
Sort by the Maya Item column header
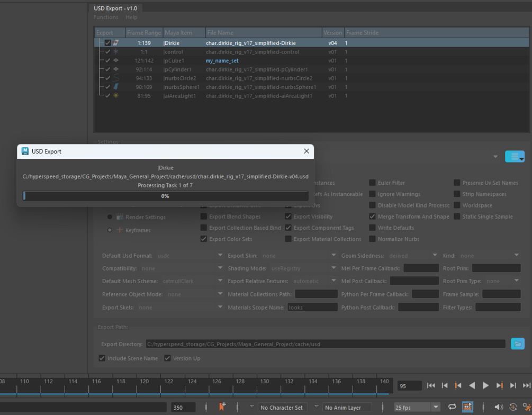pyautogui.click(x=184, y=33)
